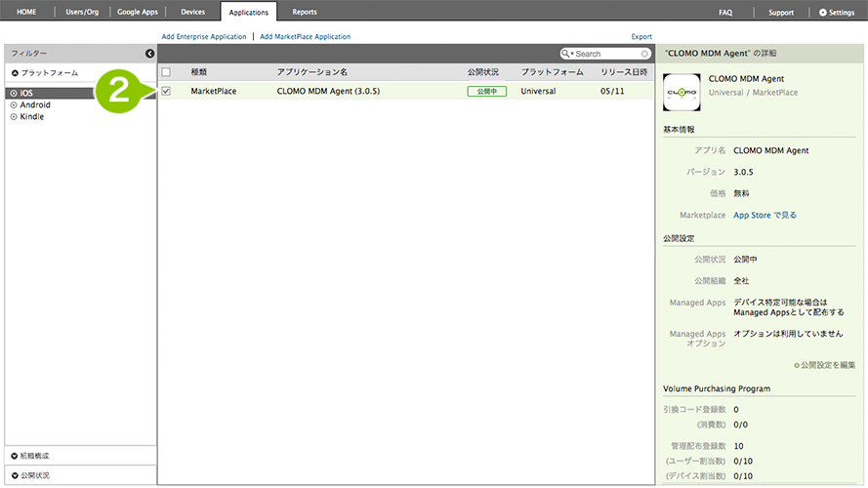The width and height of the screenshot is (868, 488).
Task: Click Add Enterprise Application link
Action: coord(204,36)
